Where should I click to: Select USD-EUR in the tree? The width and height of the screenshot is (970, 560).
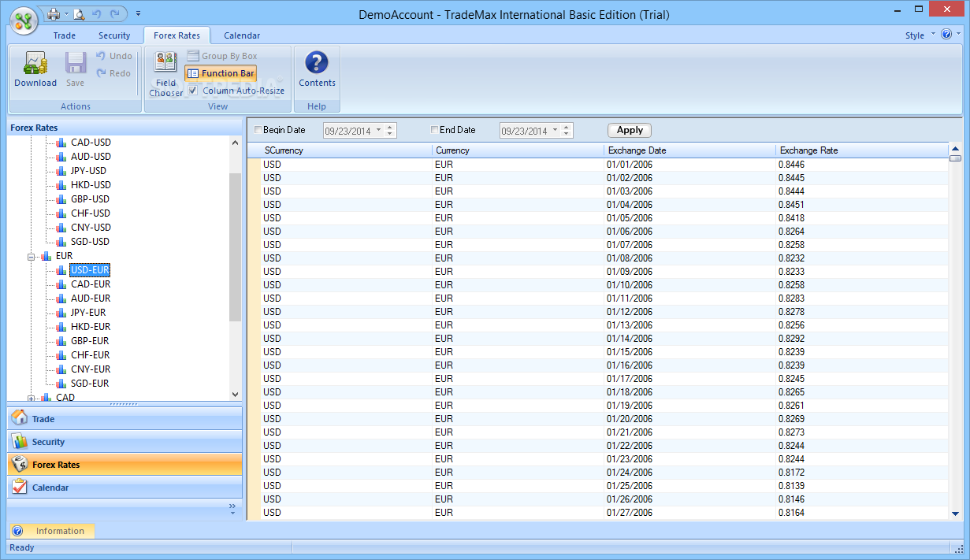[90, 270]
